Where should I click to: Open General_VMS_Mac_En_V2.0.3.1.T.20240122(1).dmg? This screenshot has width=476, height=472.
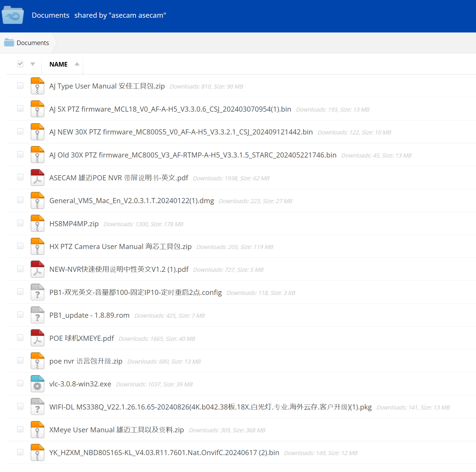(x=132, y=201)
